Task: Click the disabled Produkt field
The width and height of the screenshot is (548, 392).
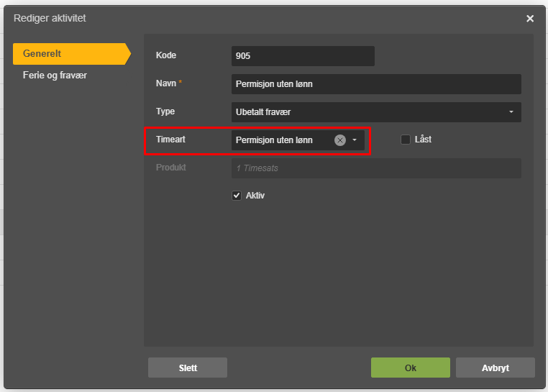Action: pyautogui.click(x=376, y=168)
